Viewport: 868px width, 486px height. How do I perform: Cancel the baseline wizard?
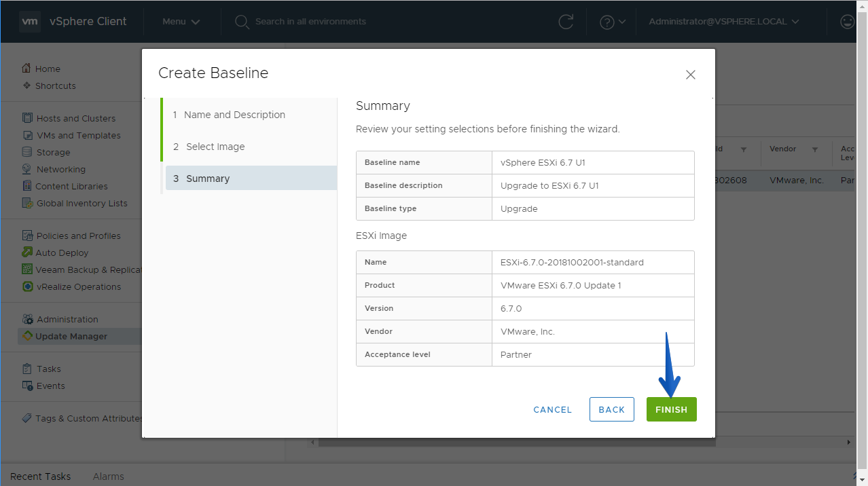tap(553, 409)
